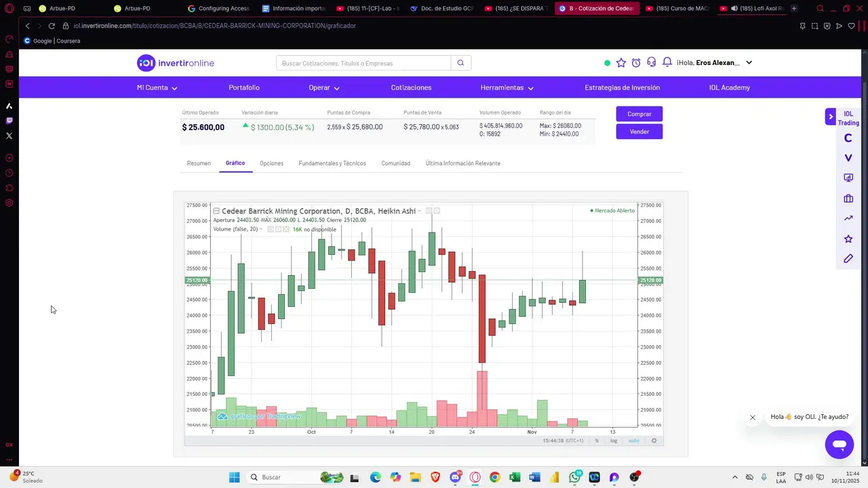Toggle auto scale on chart
Screen dimensions: 868x488
pos(634,441)
